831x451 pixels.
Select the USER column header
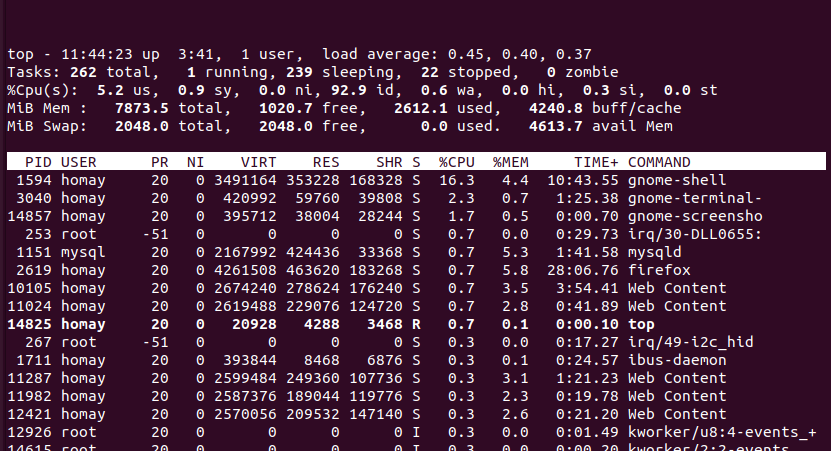[78, 162]
